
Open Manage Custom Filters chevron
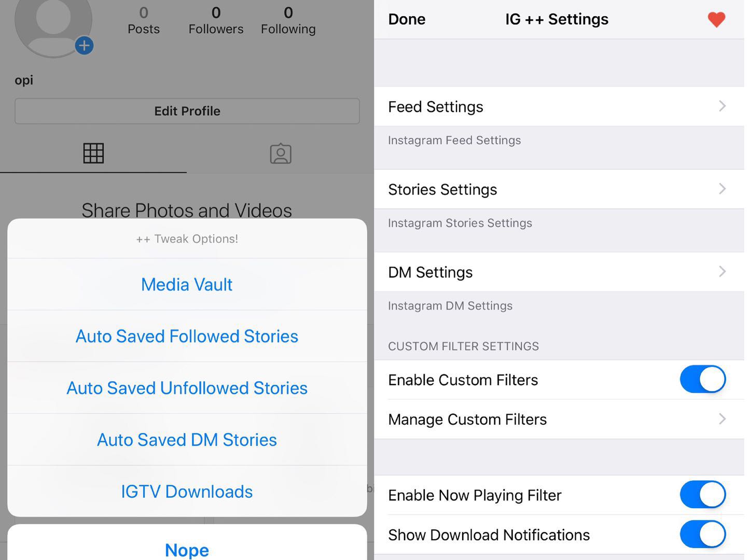tap(722, 419)
